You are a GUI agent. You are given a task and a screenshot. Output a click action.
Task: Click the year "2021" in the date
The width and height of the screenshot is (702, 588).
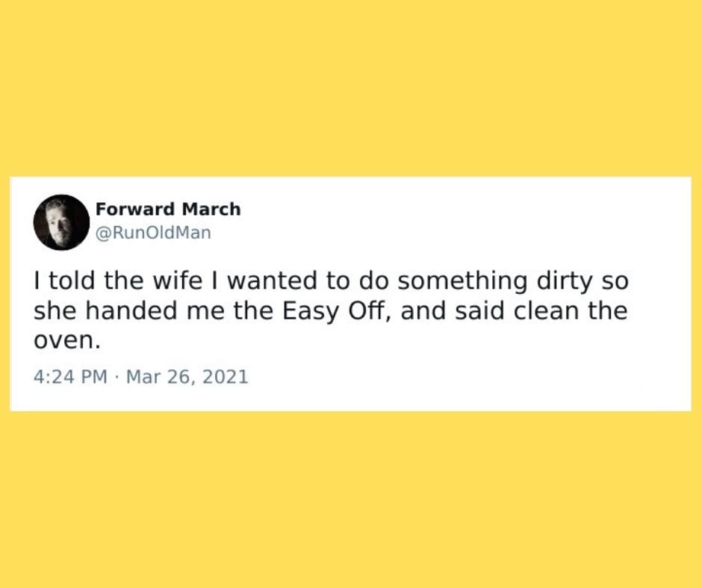[226, 376]
